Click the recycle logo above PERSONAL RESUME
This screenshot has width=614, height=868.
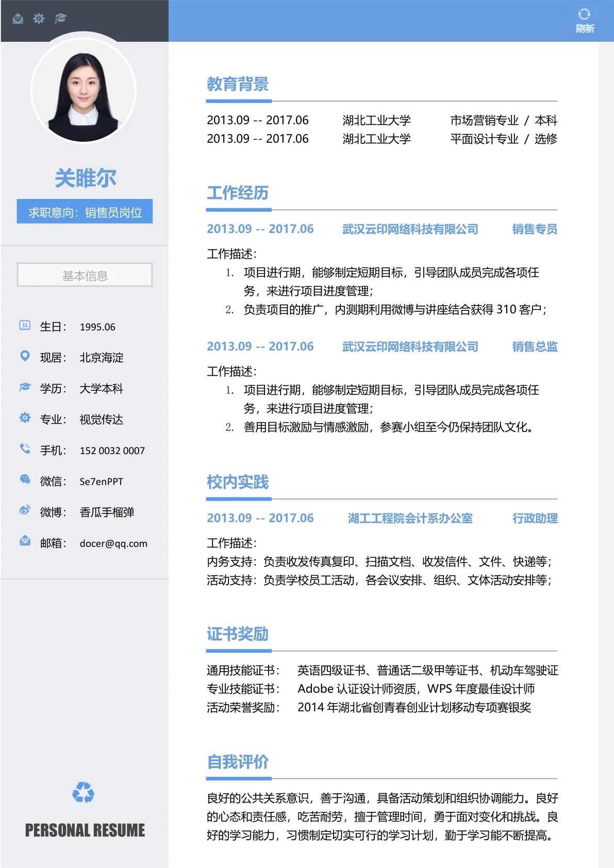84,793
